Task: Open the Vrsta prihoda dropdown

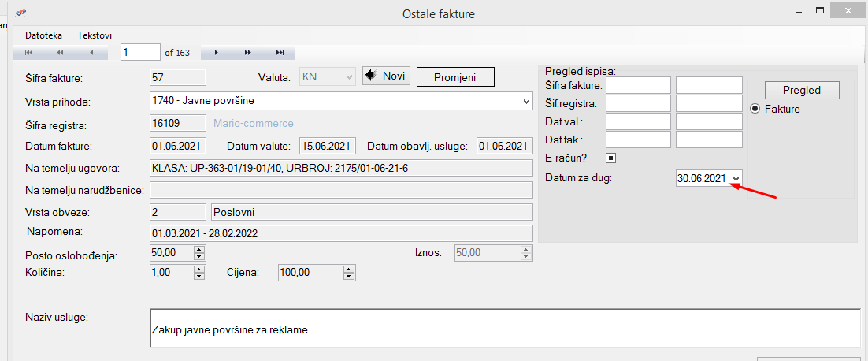Action: 526,101
